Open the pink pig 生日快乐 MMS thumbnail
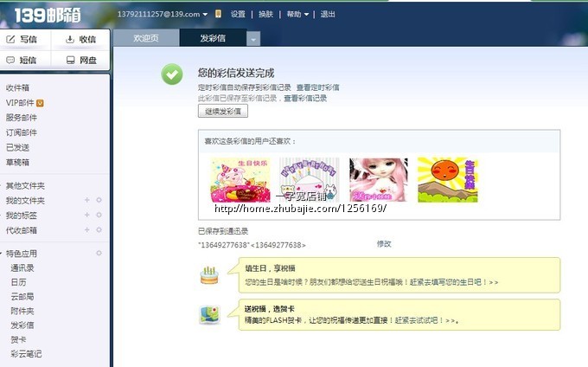 coord(240,180)
